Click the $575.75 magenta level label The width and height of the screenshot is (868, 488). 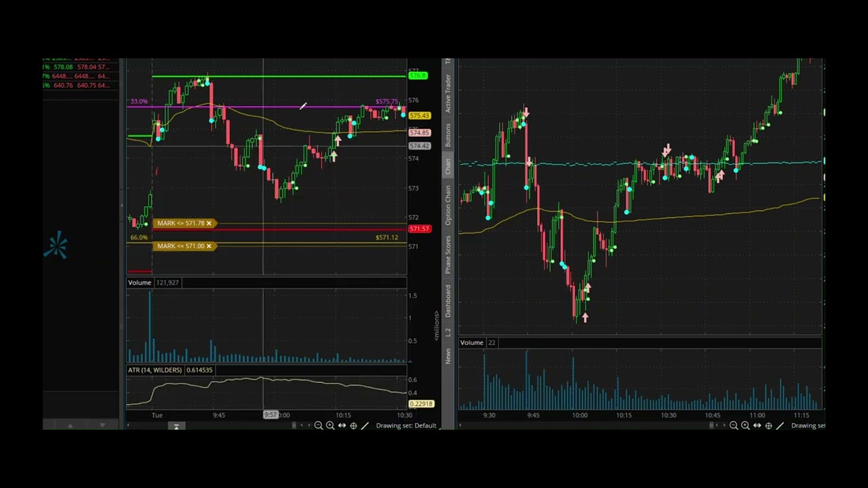pos(387,102)
